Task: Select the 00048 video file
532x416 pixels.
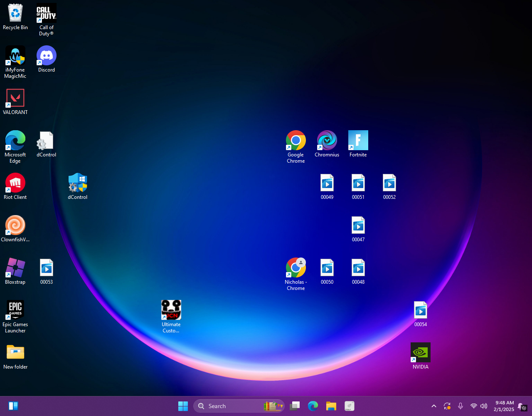Action: tap(358, 271)
